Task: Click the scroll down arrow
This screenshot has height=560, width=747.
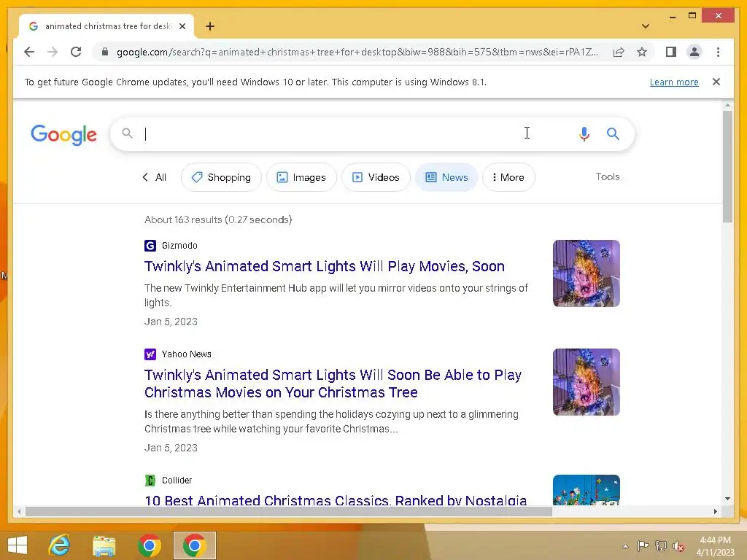Action: click(727, 499)
